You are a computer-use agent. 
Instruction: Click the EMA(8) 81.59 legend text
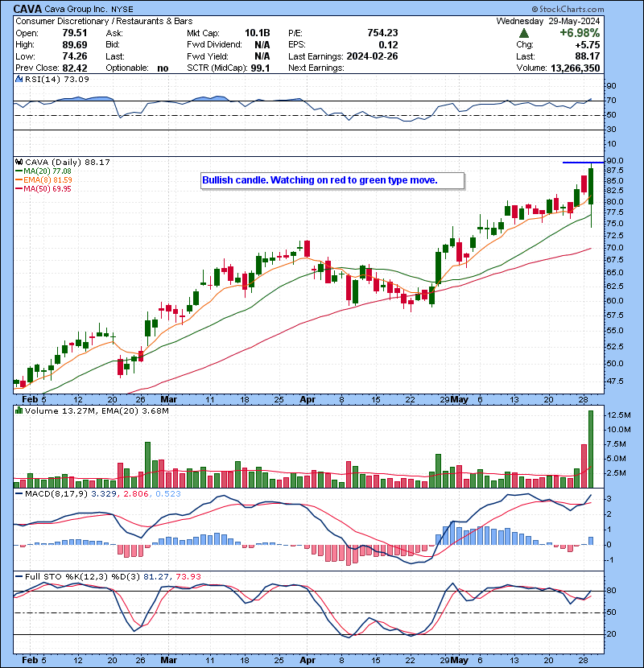point(47,179)
